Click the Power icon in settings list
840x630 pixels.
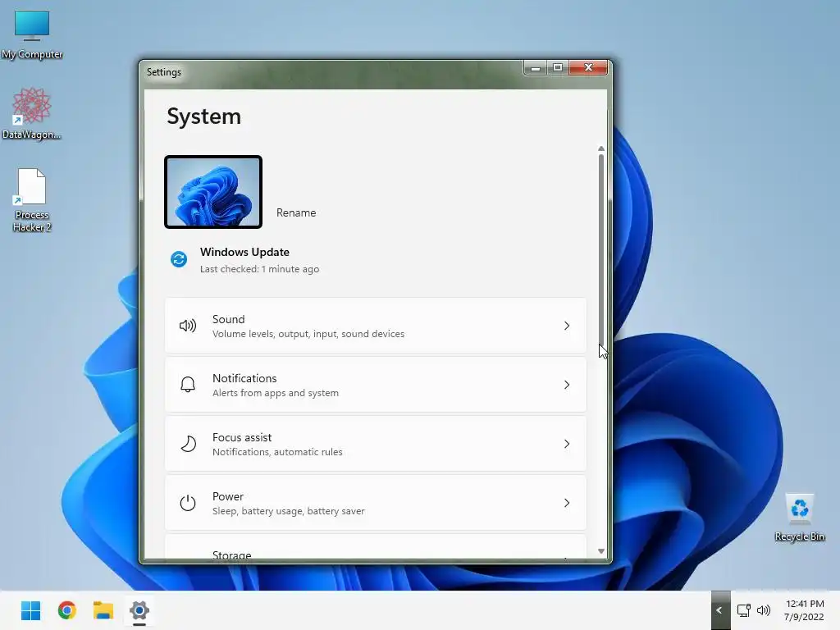click(188, 503)
